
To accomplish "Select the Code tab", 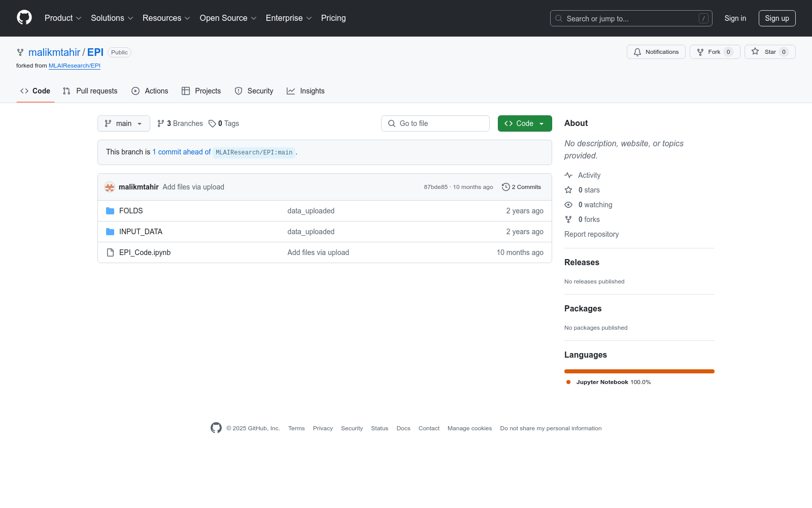I will tap(36, 91).
